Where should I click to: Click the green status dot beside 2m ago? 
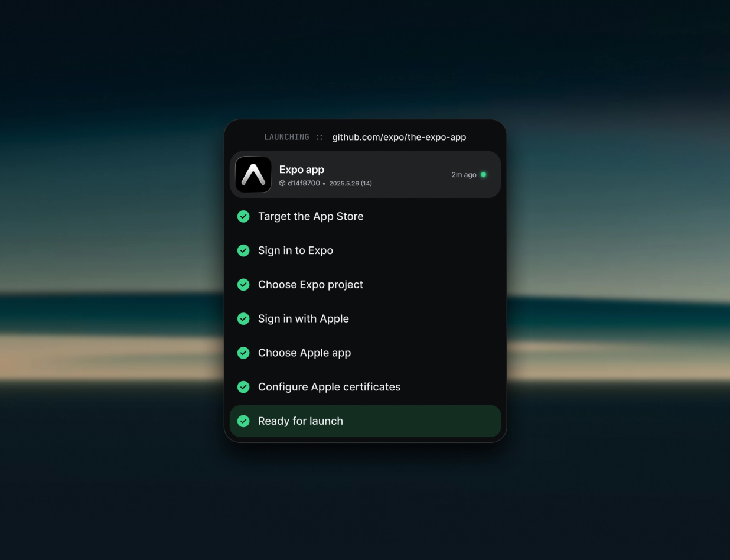pos(483,175)
